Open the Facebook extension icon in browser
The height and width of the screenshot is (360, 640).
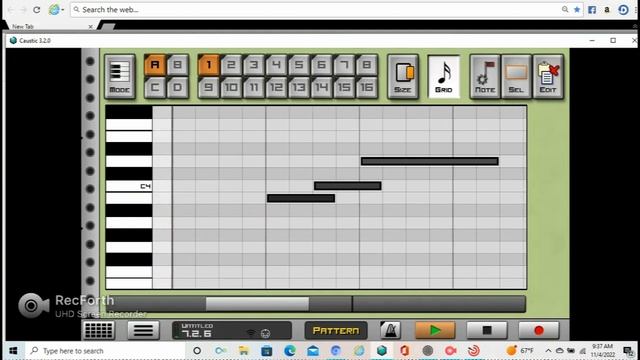click(592, 10)
